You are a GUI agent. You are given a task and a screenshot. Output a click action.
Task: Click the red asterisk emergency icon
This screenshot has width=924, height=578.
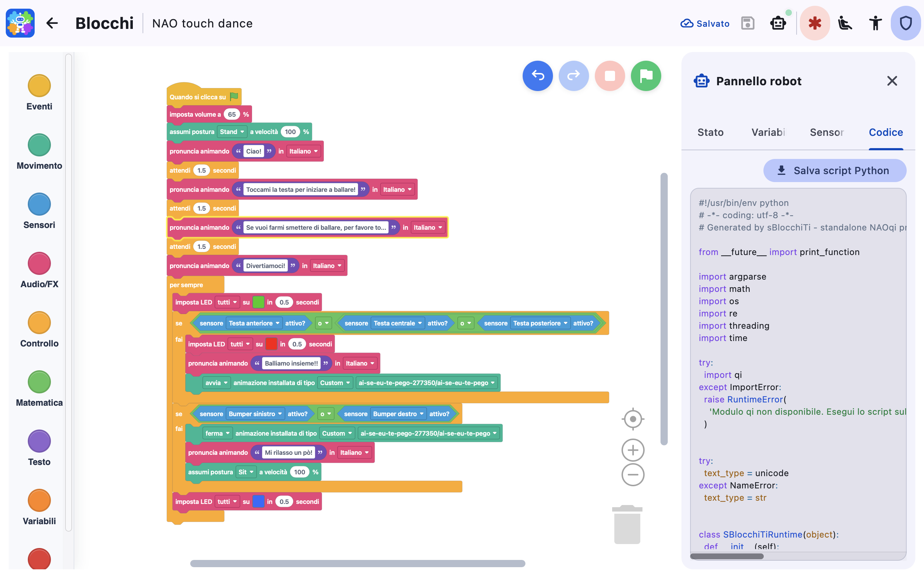814,23
